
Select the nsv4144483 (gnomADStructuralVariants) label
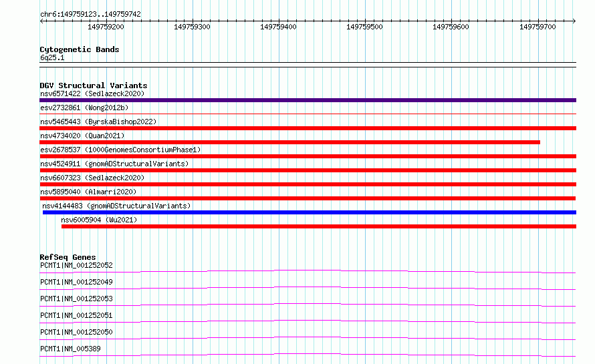(x=116, y=206)
